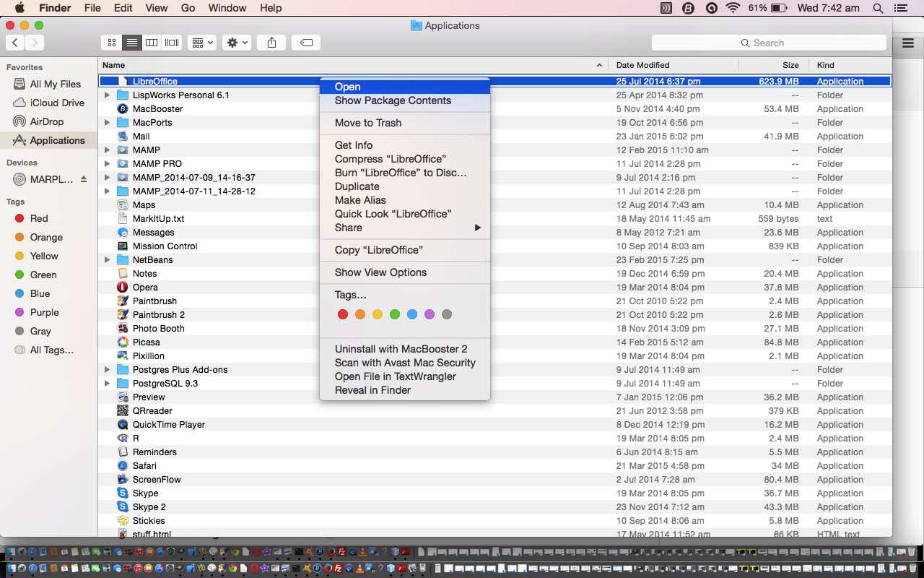Select the Messages application icon

pyautogui.click(x=123, y=232)
